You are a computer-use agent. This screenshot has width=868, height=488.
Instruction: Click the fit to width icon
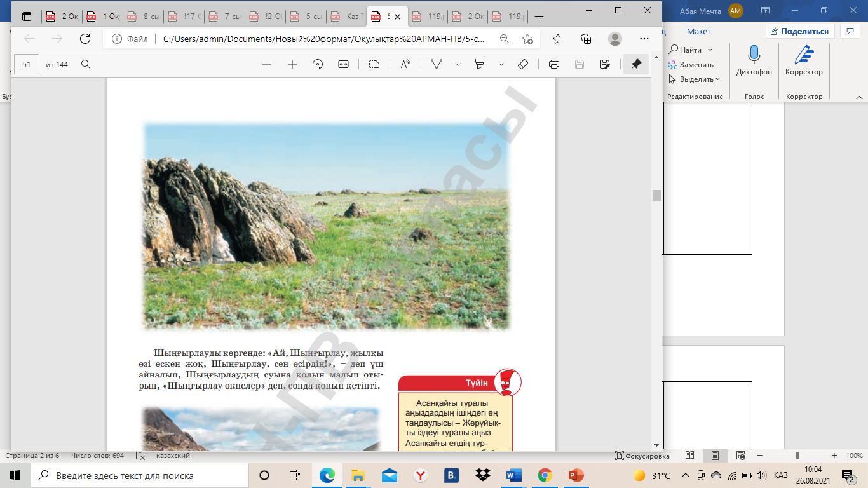(344, 64)
